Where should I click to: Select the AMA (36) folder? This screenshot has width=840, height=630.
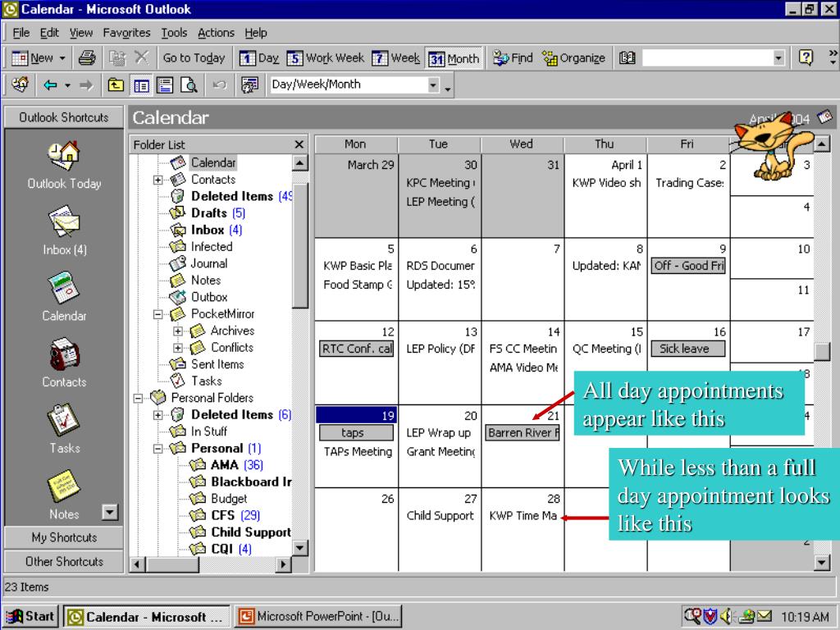coord(237,465)
